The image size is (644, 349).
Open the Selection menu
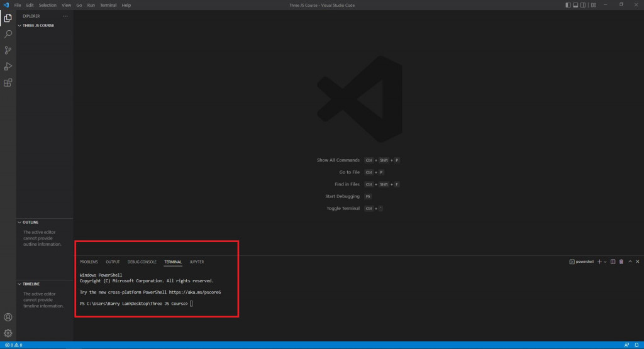point(48,5)
